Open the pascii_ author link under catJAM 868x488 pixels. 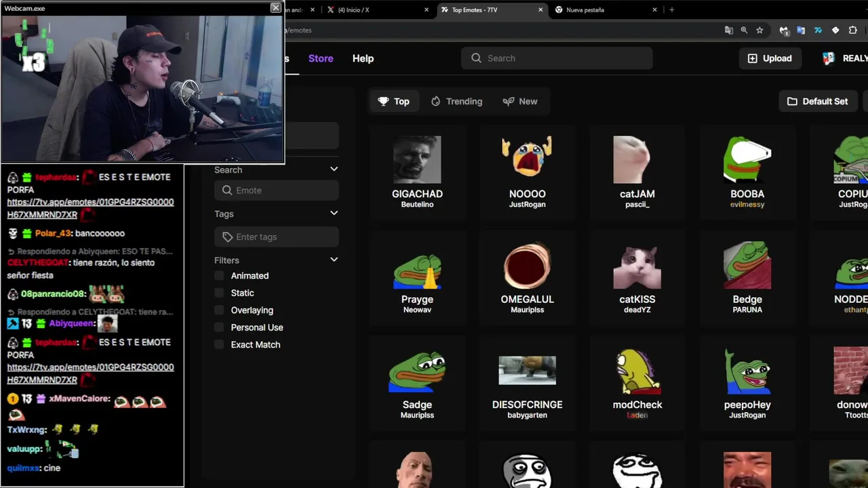click(637, 204)
